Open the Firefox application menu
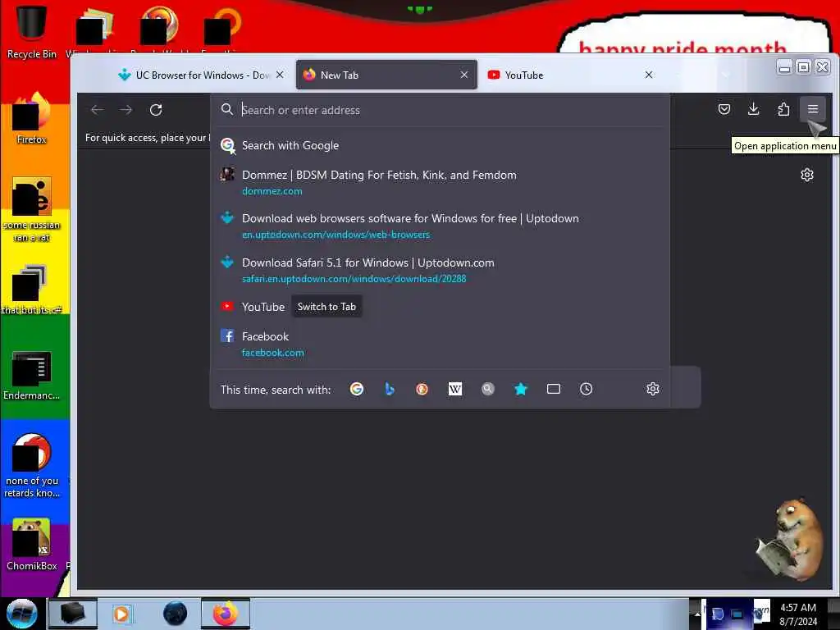The width and height of the screenshot is (840, 630). (813, 109)
